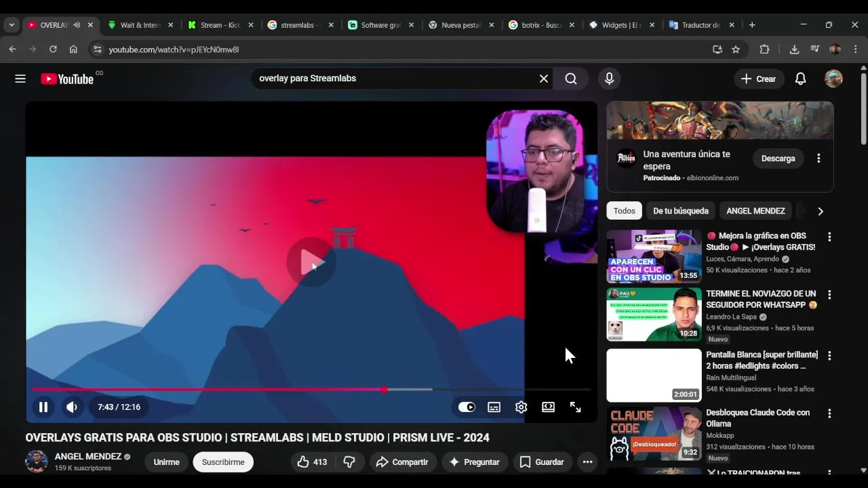Open the Preguntar AI button
Screen dimensions: 868x488
(x=475, y=462)
